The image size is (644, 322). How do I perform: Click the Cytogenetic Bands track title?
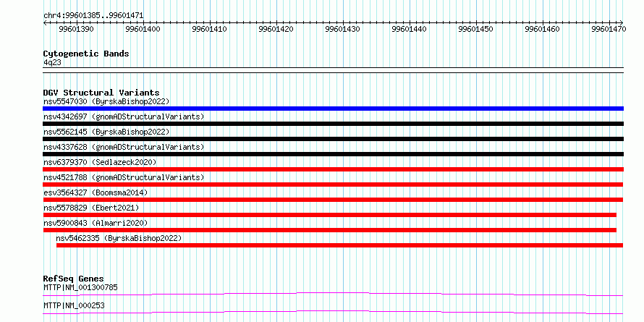(86, 54)
